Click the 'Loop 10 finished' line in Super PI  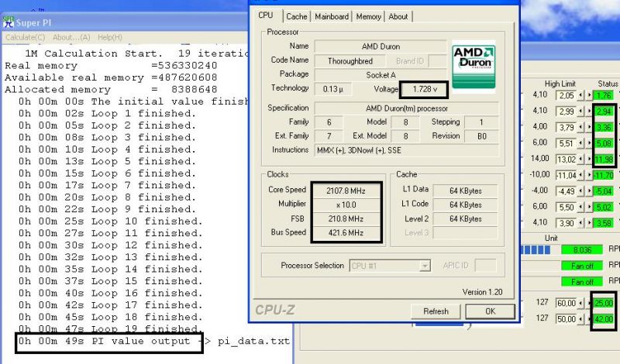110,221
